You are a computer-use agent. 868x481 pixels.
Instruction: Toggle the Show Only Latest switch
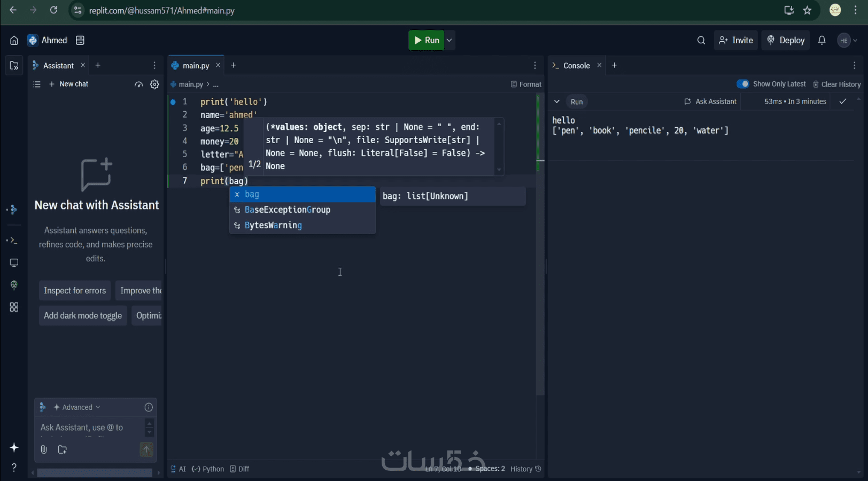pyautogui.click(x=742, y=84)
